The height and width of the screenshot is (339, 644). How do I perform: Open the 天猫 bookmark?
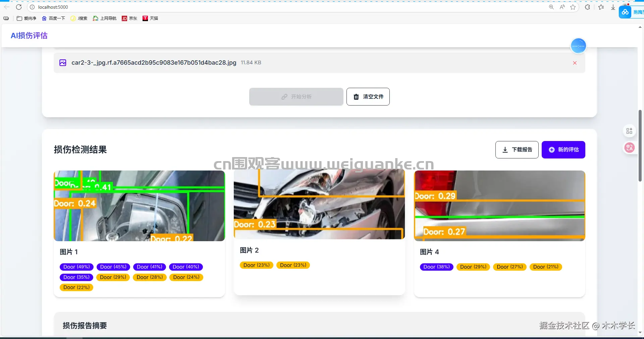150,18
